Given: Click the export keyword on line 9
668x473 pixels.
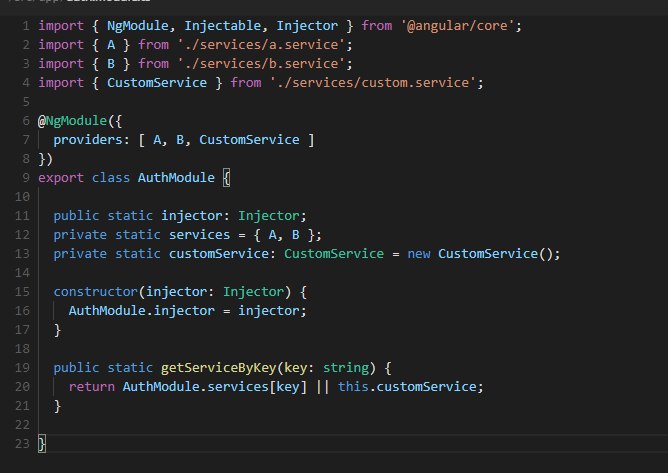Looking at the screenshot, I should click(61, 178).
